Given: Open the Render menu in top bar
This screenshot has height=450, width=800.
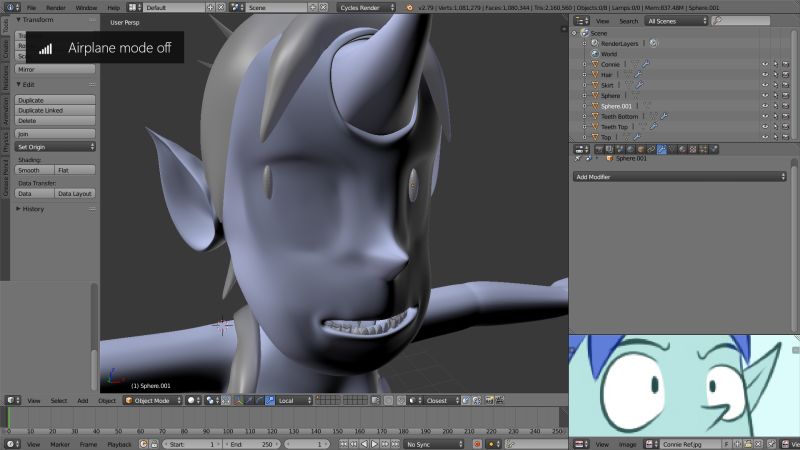Looking at the screenshot, I should (56, 8).
